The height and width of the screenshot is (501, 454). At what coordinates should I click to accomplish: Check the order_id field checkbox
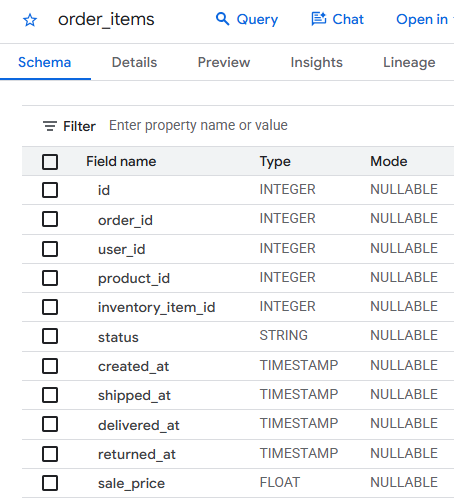coord(50,219)
